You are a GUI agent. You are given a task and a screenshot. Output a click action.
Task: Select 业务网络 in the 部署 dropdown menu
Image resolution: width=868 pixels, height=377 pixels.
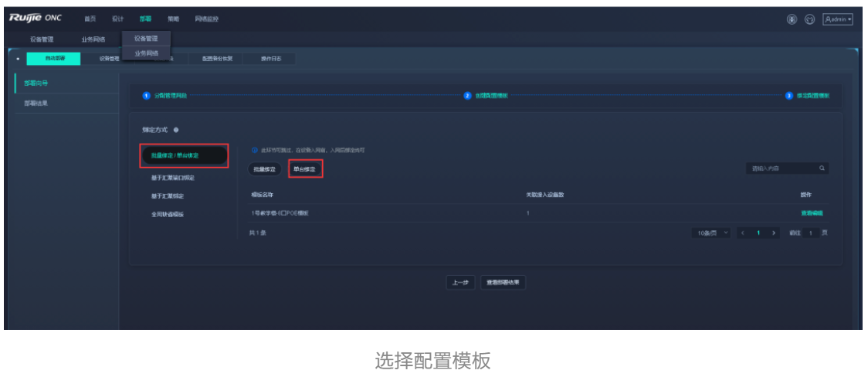[146, 53]
